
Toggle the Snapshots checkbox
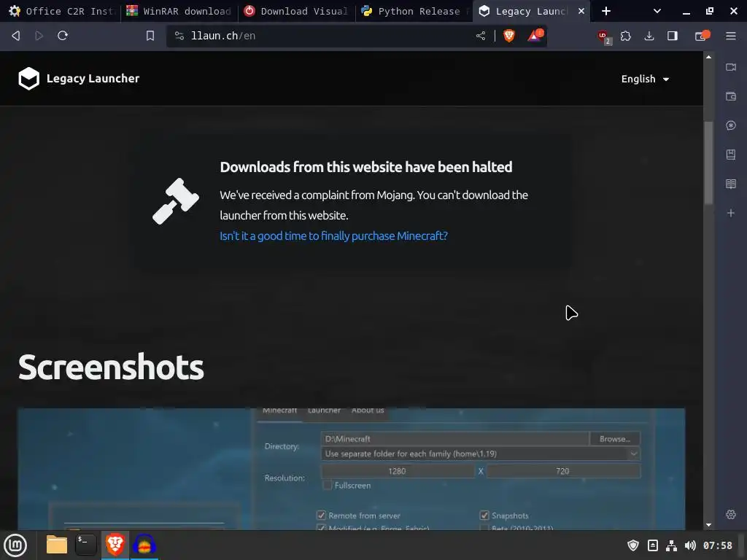484,516
